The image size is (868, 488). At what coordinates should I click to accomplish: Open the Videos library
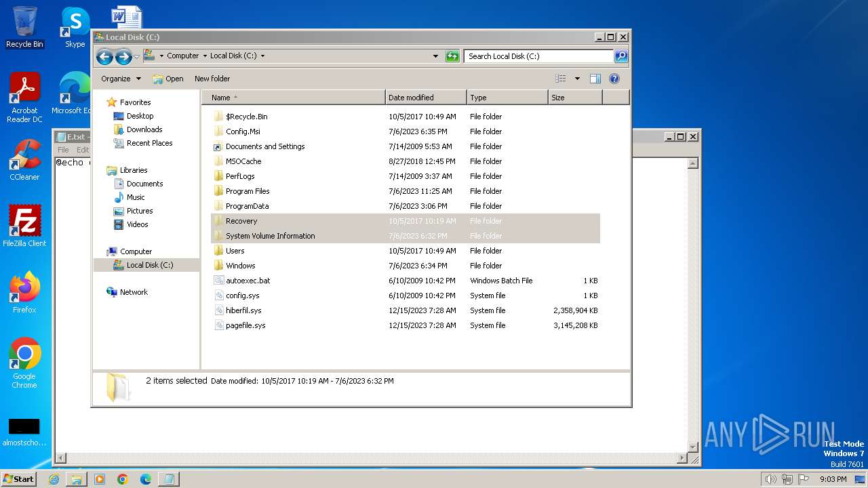coord(137,224)
